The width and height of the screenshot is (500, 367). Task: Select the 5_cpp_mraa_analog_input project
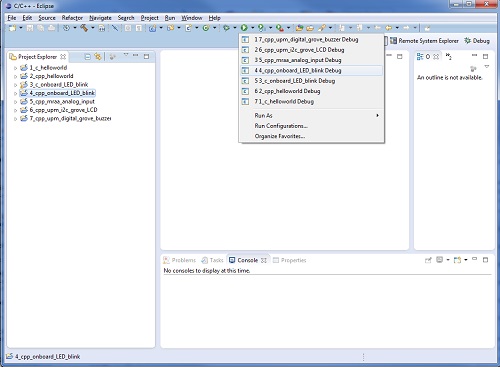pyautogui.click(x=62, y=102)
